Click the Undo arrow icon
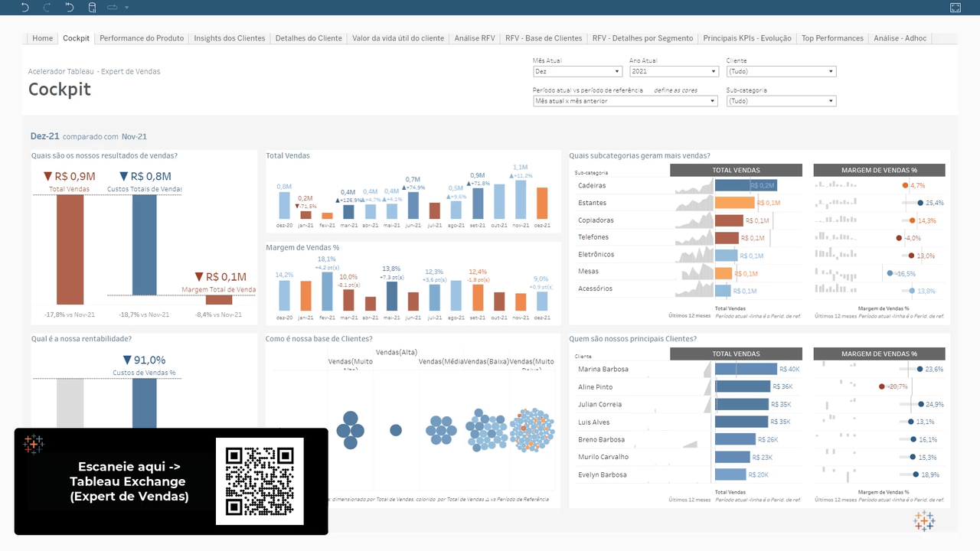This screenshot has height=551, width=980. 24,8
